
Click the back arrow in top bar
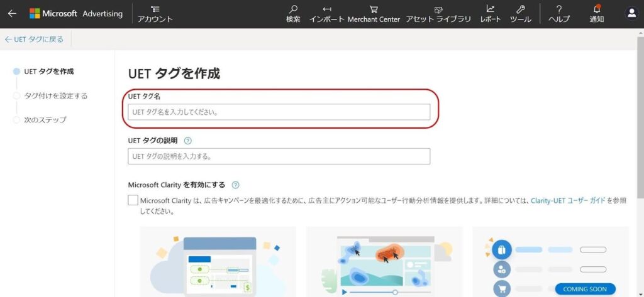click(12, 13)
